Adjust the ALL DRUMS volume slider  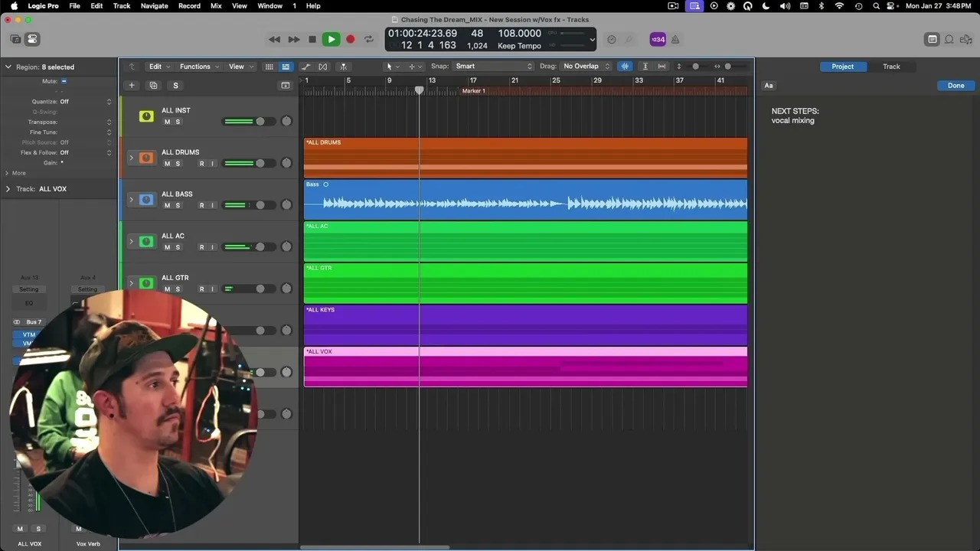click(x=249, y=163)
